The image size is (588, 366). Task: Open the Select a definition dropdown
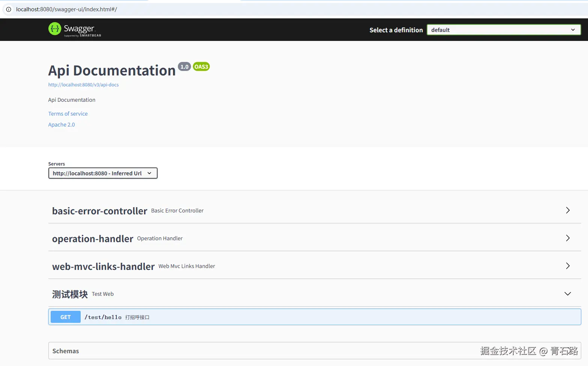click(x=503, y=30)
